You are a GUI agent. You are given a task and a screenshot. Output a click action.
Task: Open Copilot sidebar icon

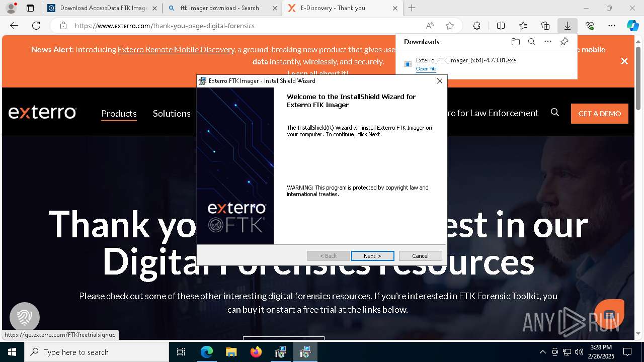point(632,26)
